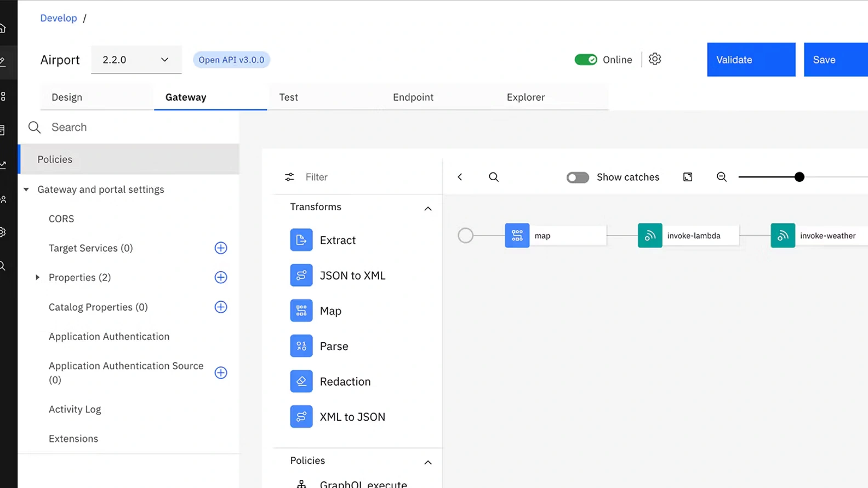Expand the Properties (2) tree item

click(38, 278)
